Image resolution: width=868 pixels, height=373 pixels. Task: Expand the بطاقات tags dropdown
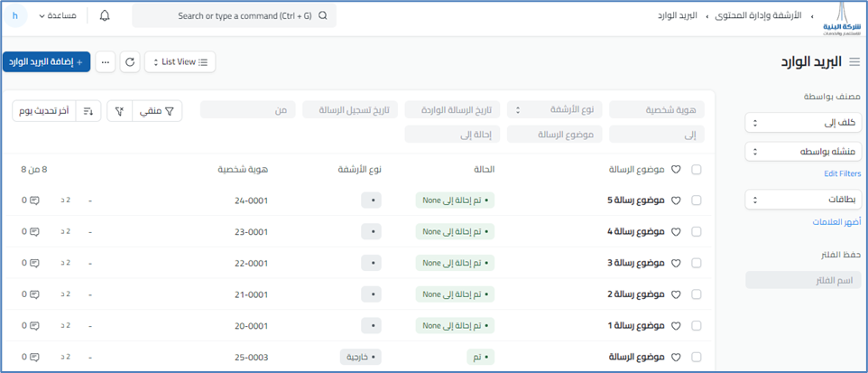803,200
